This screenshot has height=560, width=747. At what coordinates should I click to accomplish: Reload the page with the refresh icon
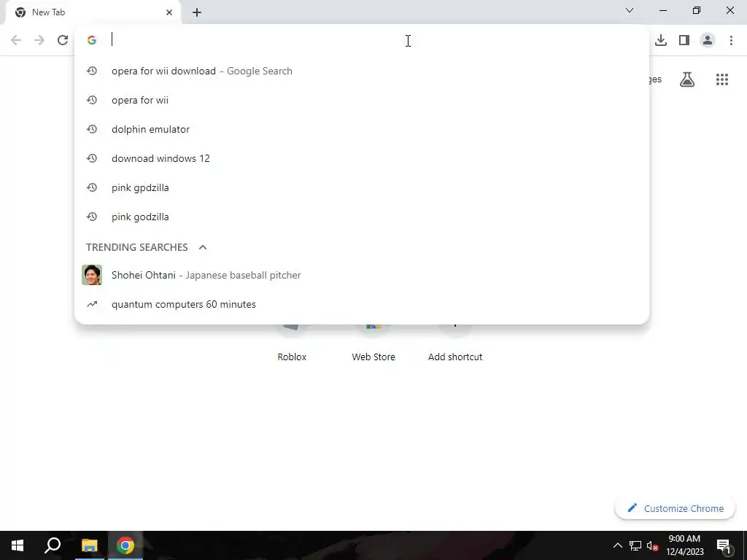coord(63,40)
